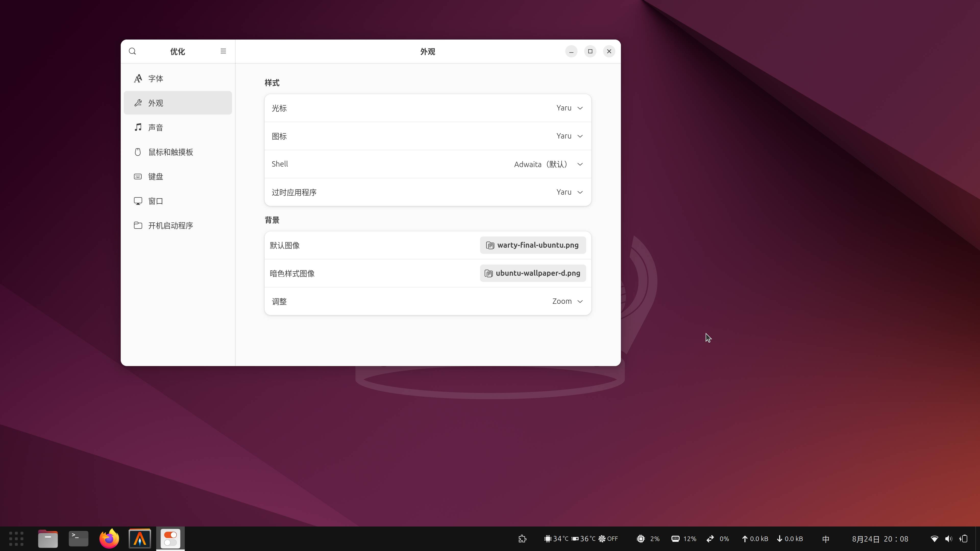The height and width of the screenshot is (551, 980).
Task: Click the CPU 2% usage indicator
Action: click(648, 539)
